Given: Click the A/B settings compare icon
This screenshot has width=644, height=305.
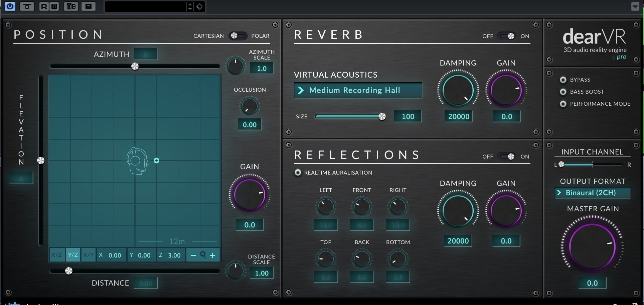Looking at the screenshot, I should tap(71, 6).
